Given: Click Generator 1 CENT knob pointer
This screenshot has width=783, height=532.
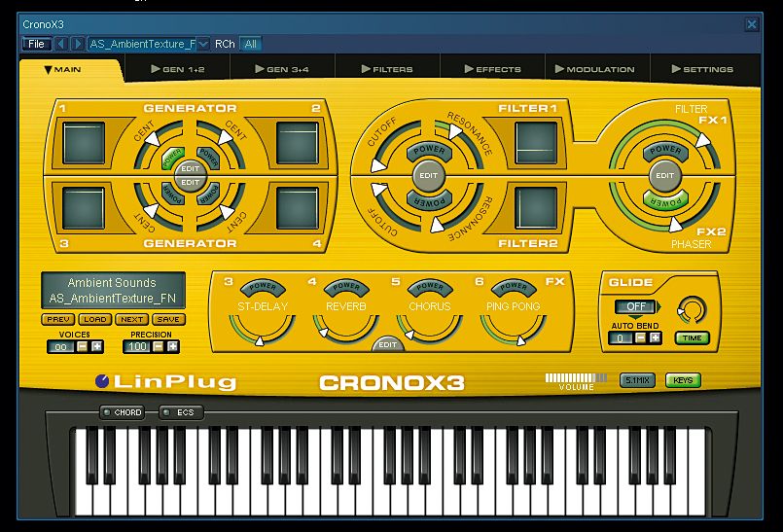Looking at the screenshot, I should tap(152, 138).
